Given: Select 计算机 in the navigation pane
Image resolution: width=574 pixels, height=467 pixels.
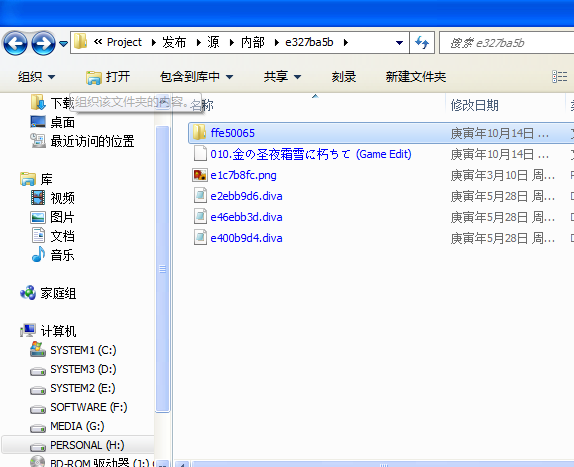Looking at the screenshot, I should coord(48,331).
